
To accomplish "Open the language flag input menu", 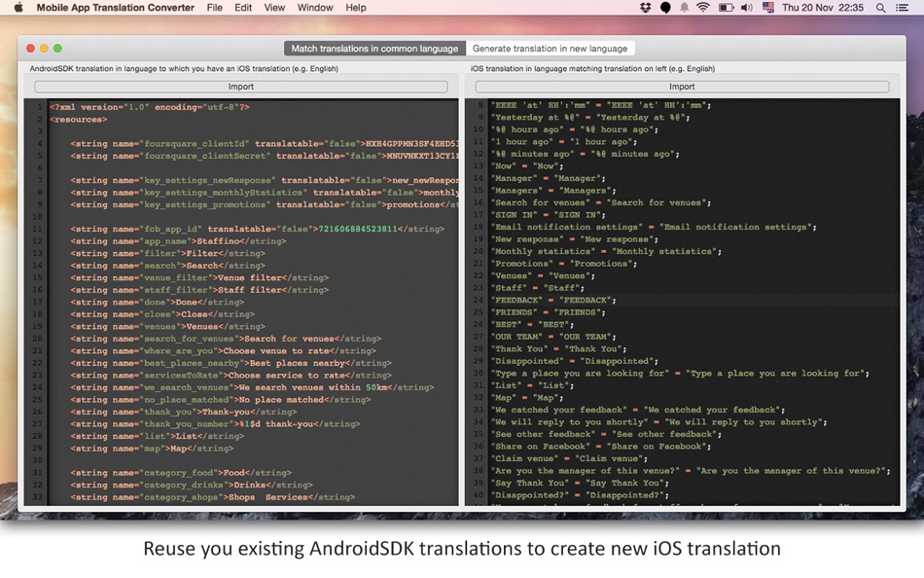I will [767, 8].
